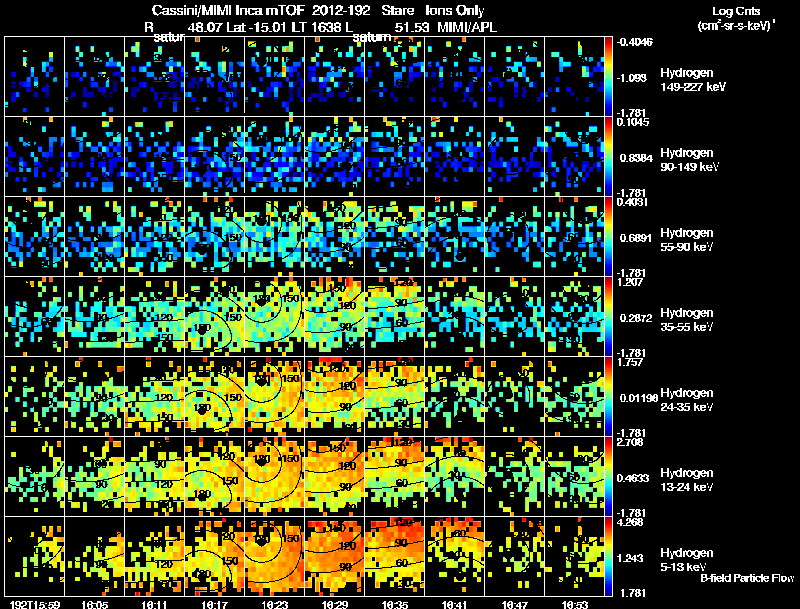Viewport: 800px width, 609px height.
Task: Click the Lat -15.01 header value
Action: coord(256,27)
